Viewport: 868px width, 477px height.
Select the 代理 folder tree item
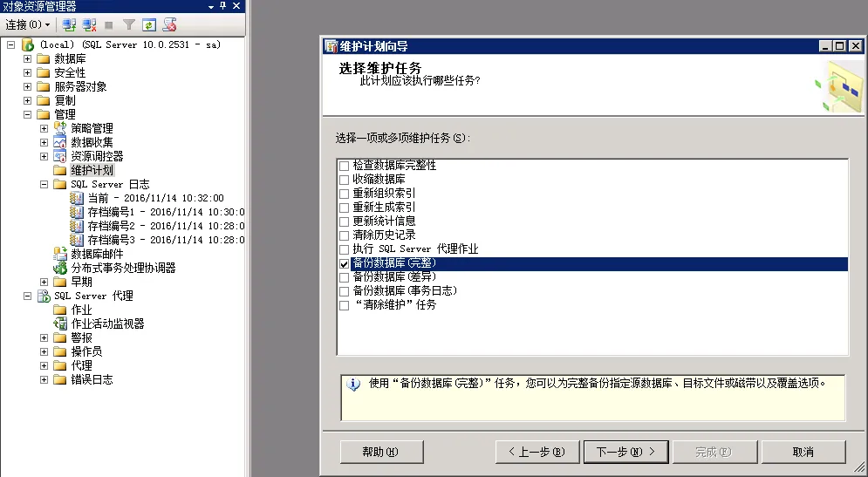pyautogui.click(x=81, y=365)
